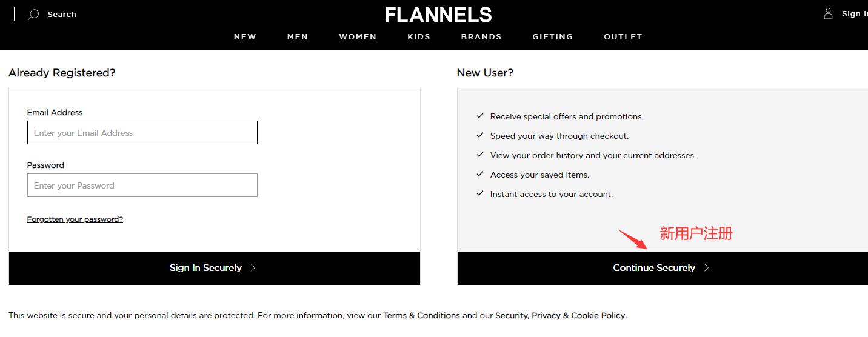Click the arrow beside Continue Securely
The height and width of the screenshot is (337, 868).
point(706,268)
